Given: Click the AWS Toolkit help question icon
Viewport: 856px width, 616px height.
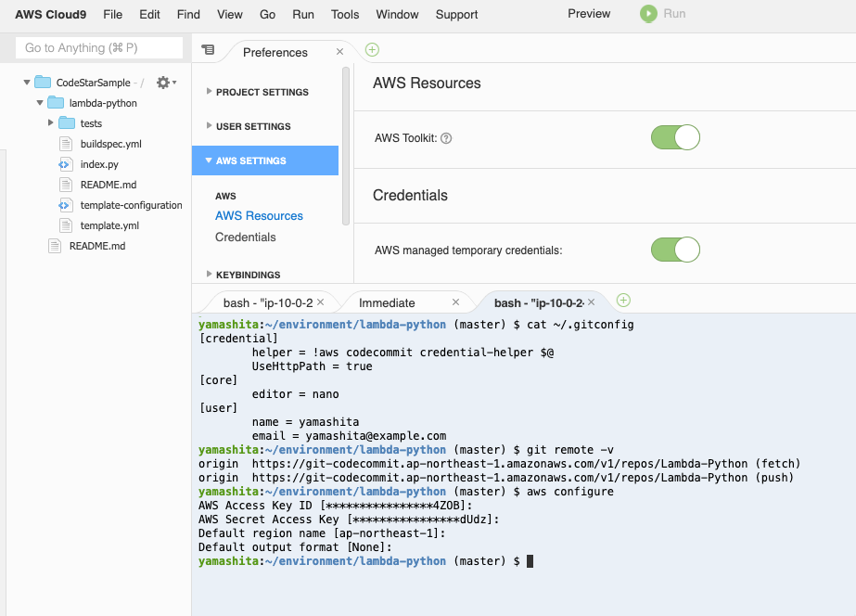Looking at the screenshot, I should [x=446, y=138].
